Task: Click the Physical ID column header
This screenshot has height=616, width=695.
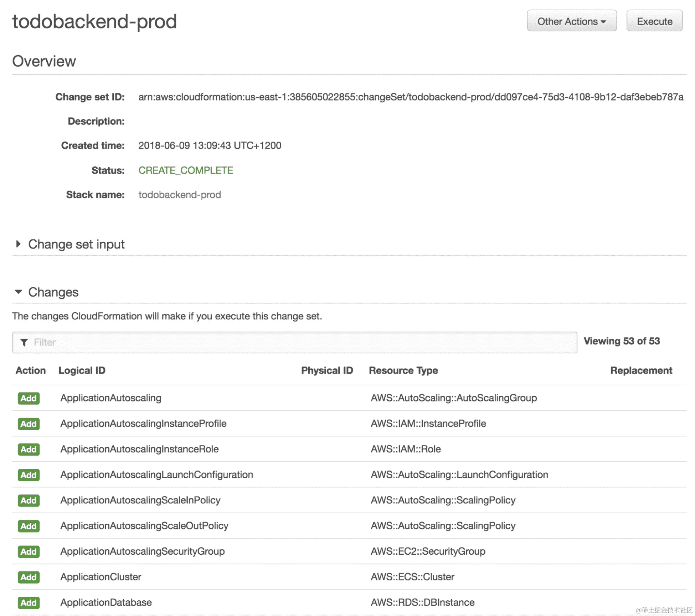Action: click(x=327, y=370)
